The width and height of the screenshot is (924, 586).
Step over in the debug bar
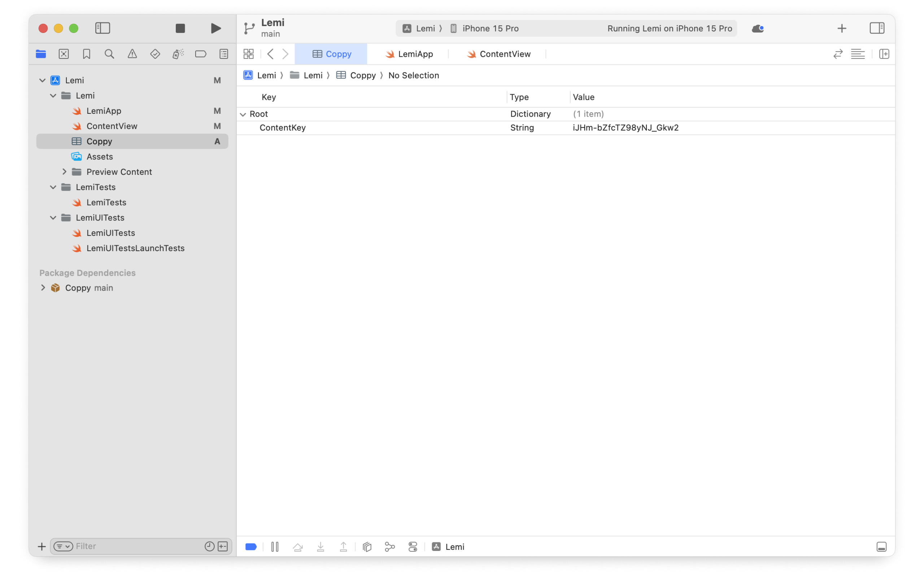point(298,547)
